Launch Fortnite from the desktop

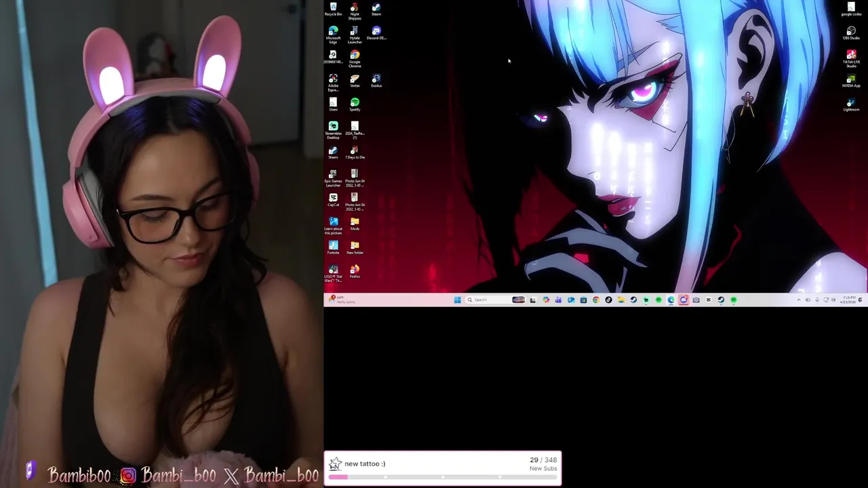pyautogui.click(x=333, y=247)
